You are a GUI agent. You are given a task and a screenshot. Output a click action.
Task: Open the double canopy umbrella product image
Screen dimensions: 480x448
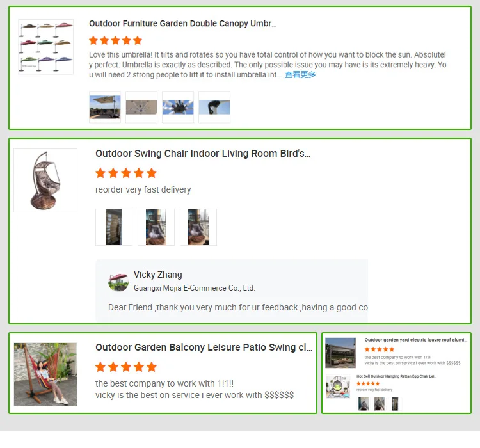tap(46, 47)
